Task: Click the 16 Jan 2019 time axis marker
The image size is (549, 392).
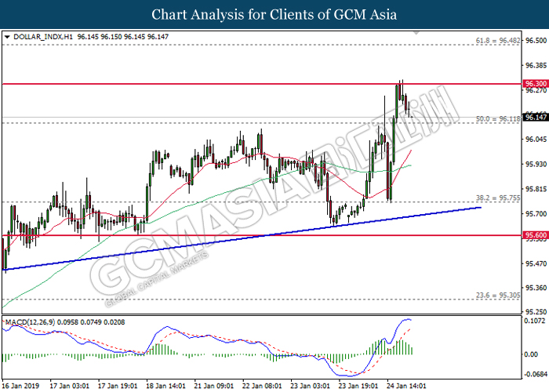Action: (x=20, y=386)
